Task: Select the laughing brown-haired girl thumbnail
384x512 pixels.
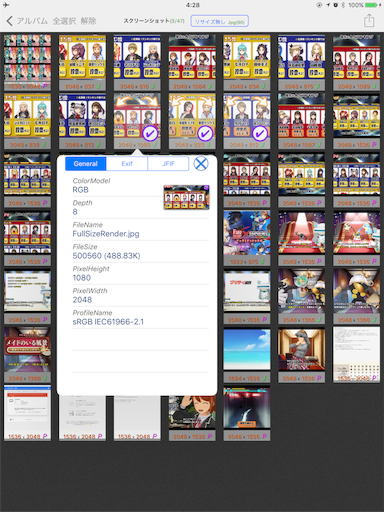Action: click(x=192, y=417)
